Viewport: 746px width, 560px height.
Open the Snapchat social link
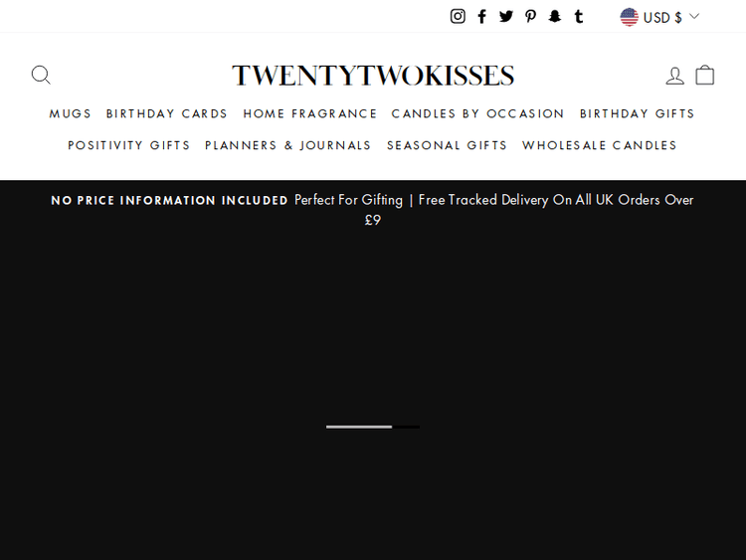coord(555,17)
